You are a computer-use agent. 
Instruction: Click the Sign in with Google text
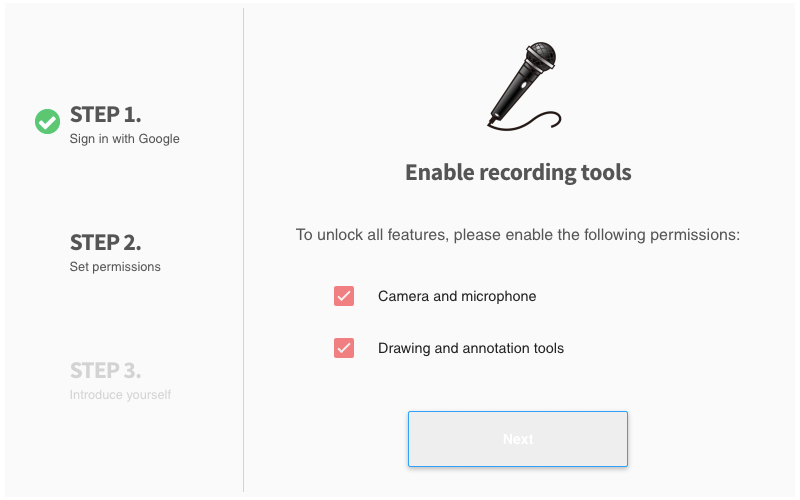[x=125, y=139]
